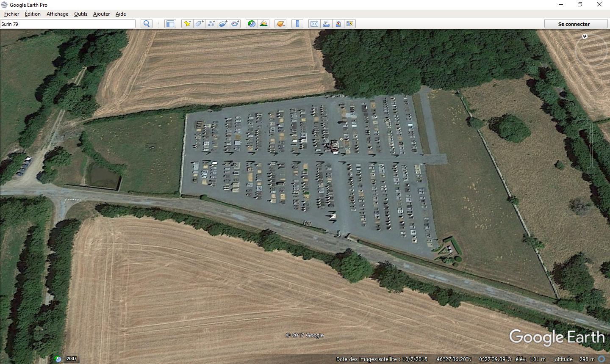Minimize the Google Earth Pro window
This screenshot has width=610, height=364.
click(561, 5)
